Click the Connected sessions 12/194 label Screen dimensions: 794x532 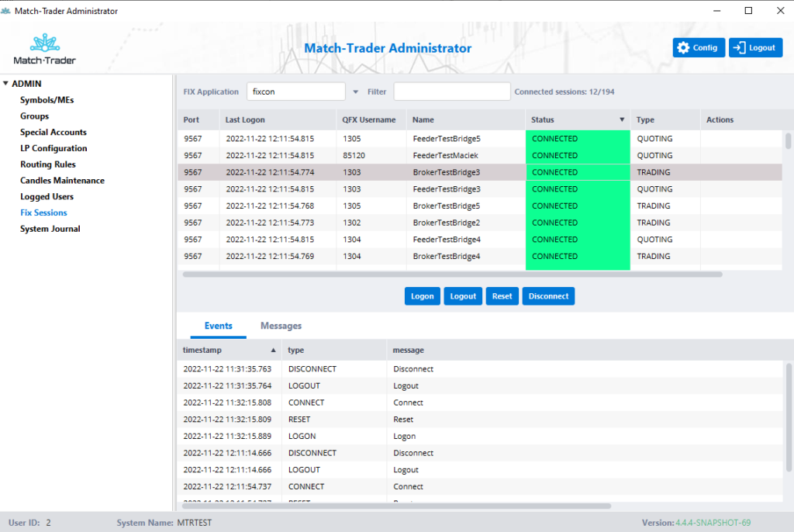564,92
